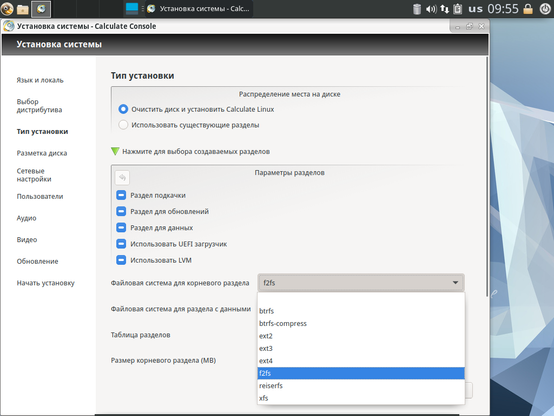Switch keyboard layout indicator 'us'
This screenshot has width=554, height=416.
(475, 9)
